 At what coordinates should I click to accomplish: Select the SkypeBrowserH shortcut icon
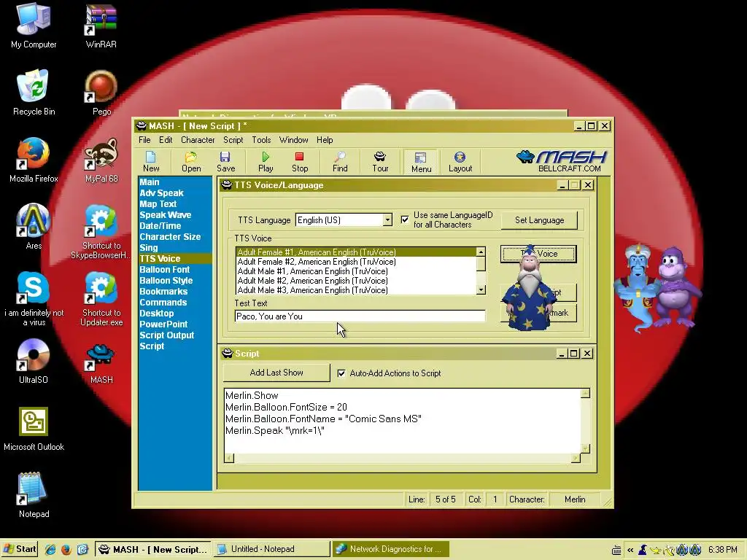tap(101, 231)
